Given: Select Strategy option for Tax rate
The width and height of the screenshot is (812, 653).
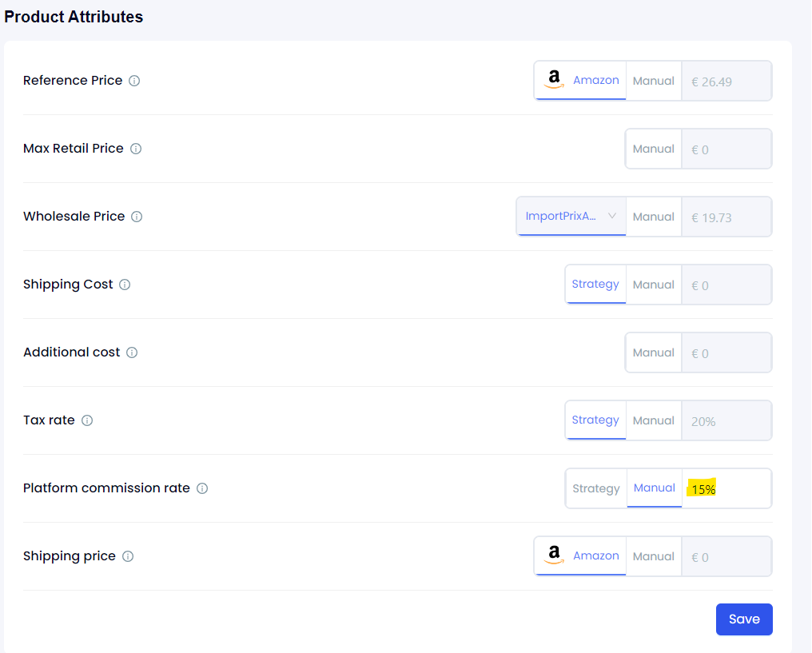Looking at the screenshot, I should [x=595, y=420].
